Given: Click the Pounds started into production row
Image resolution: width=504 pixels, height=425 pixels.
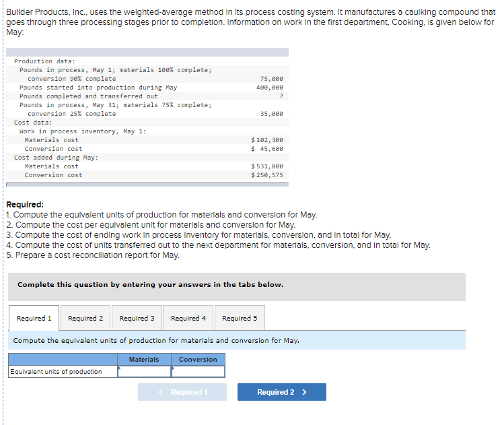Looking at the screenshot, I should coord(147,87).
